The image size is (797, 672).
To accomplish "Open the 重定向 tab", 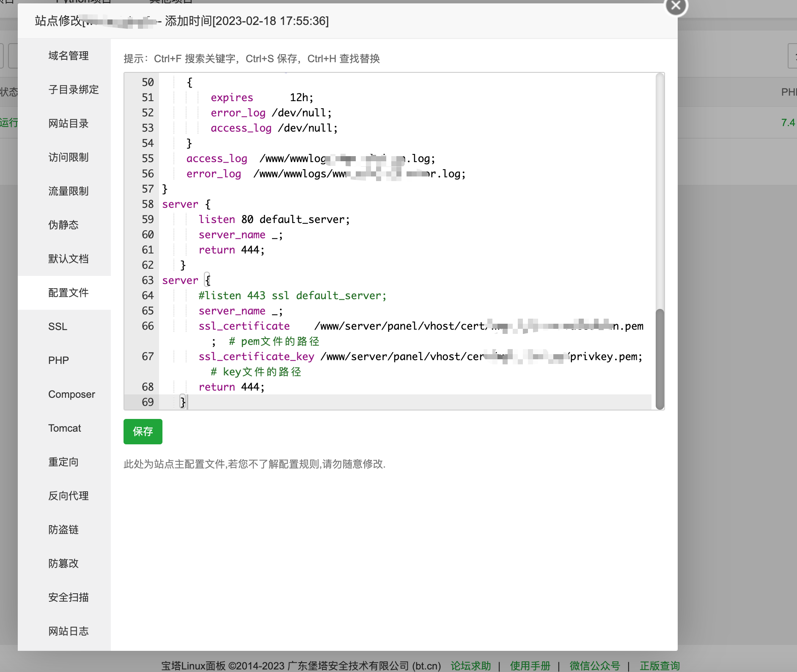I will tap(63, 462).
